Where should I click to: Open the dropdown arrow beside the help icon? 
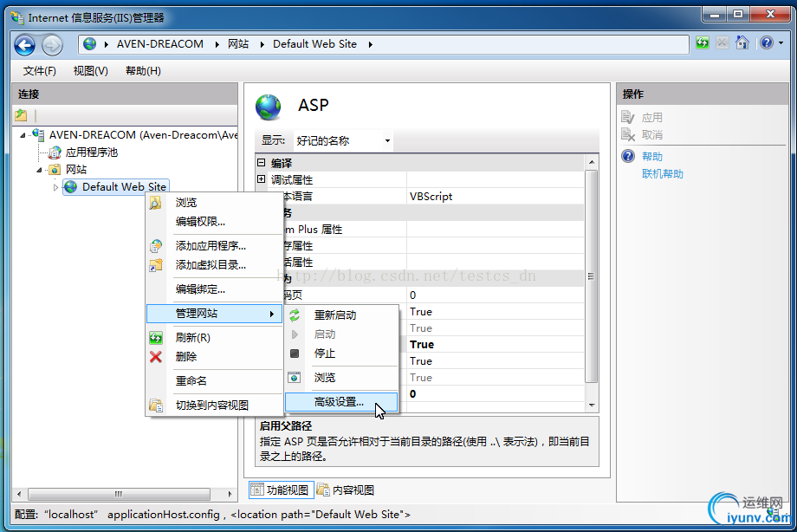coord(781,43)
